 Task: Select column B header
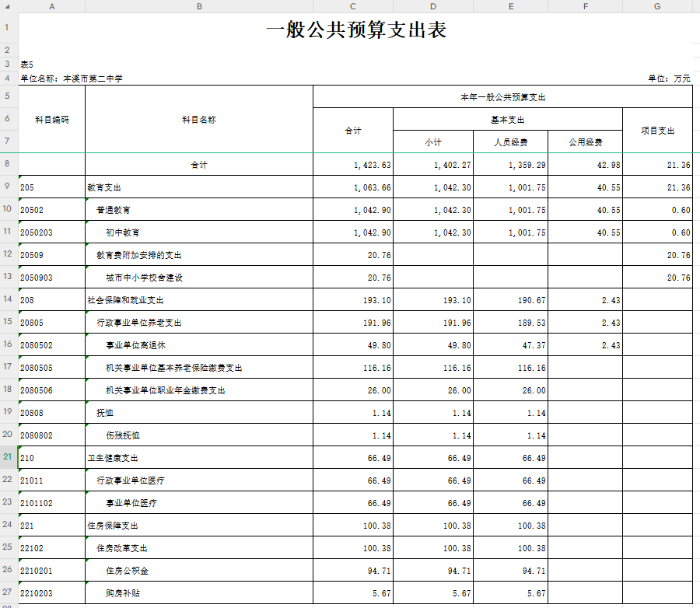click(x=199, y=6)
